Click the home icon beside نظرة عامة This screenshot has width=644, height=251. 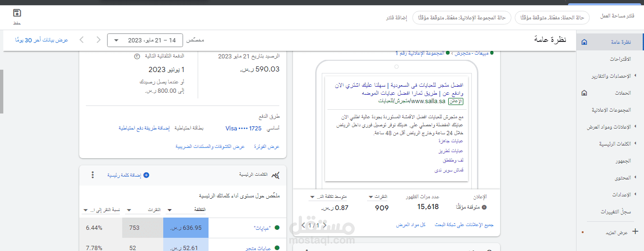pos(584,42)
